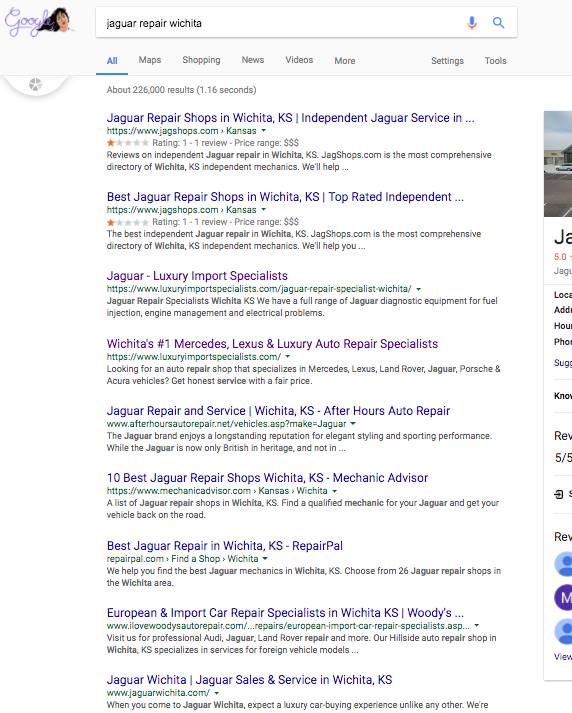572x713 pixels.
Task: Expand dropdown arrow next to repairpal.com URL
Action: point(265,559)
